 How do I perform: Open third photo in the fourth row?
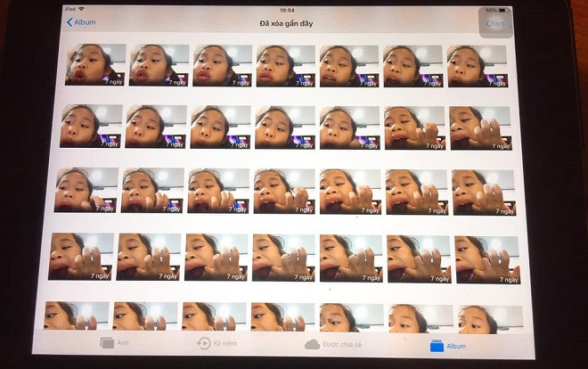tap(215, 257)
